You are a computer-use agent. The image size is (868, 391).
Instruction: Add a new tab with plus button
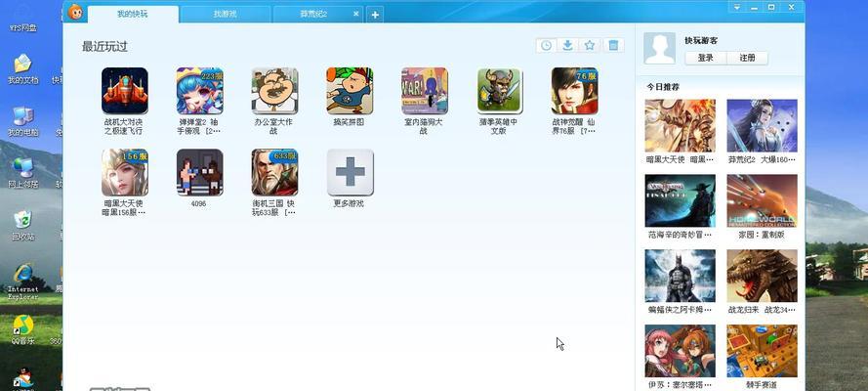click(375, 15)
